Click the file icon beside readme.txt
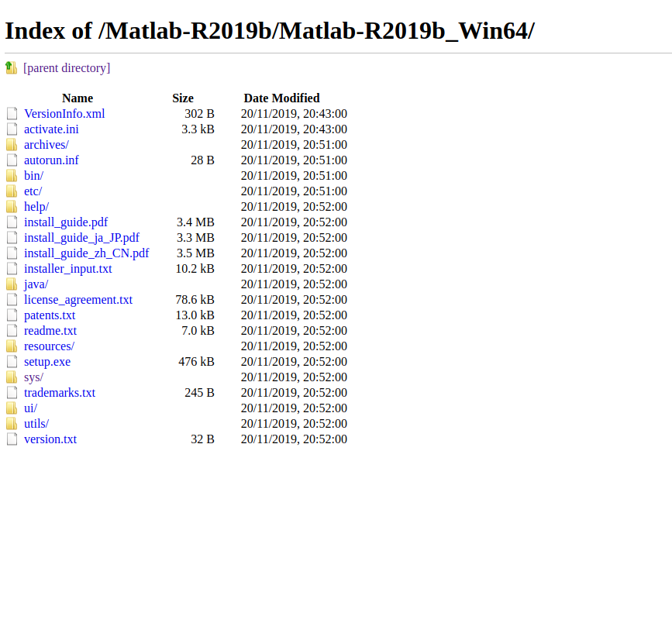Image resolution: width=672 pixels, height=623 pixels. pyautogui.click(x=12, y=331)
